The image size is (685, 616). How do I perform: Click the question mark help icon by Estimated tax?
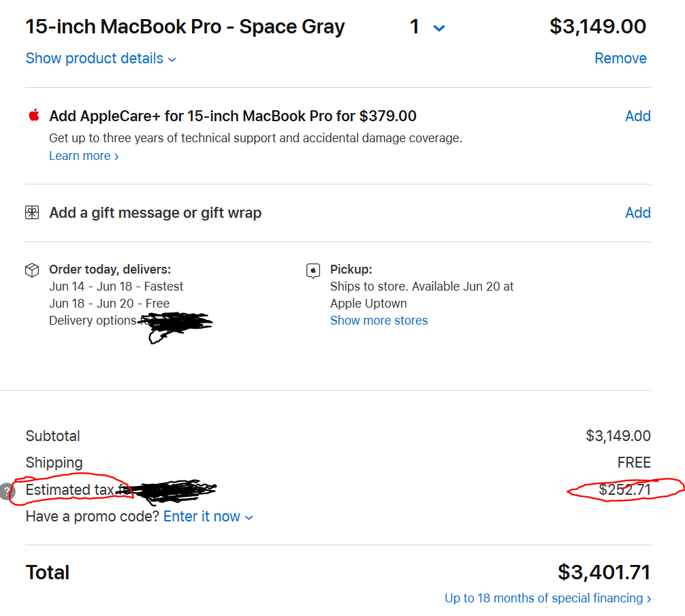tap(7, 490)
